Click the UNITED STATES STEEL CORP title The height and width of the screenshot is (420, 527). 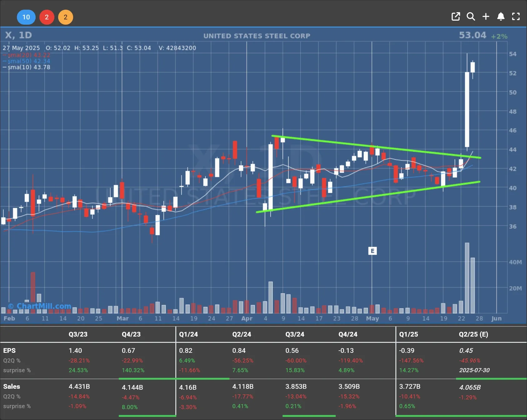[x=257, y=36]
